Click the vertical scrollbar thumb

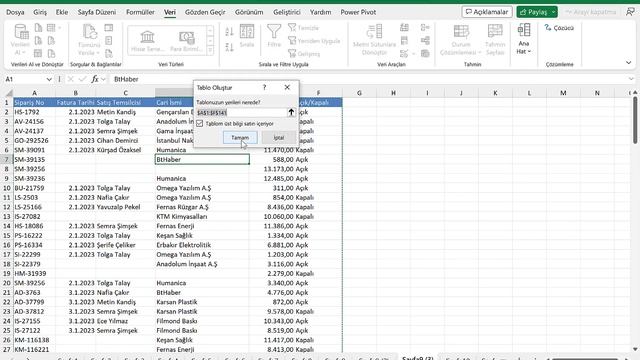(x=635, y=120)
